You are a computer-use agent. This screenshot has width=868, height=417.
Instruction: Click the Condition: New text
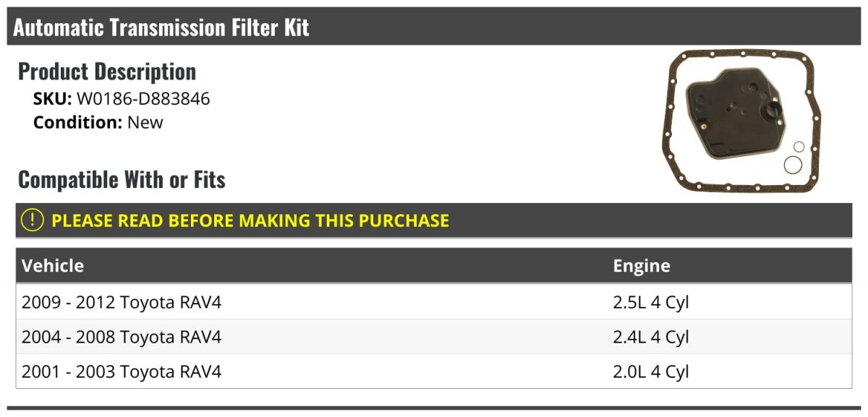(x=98, y=122)
